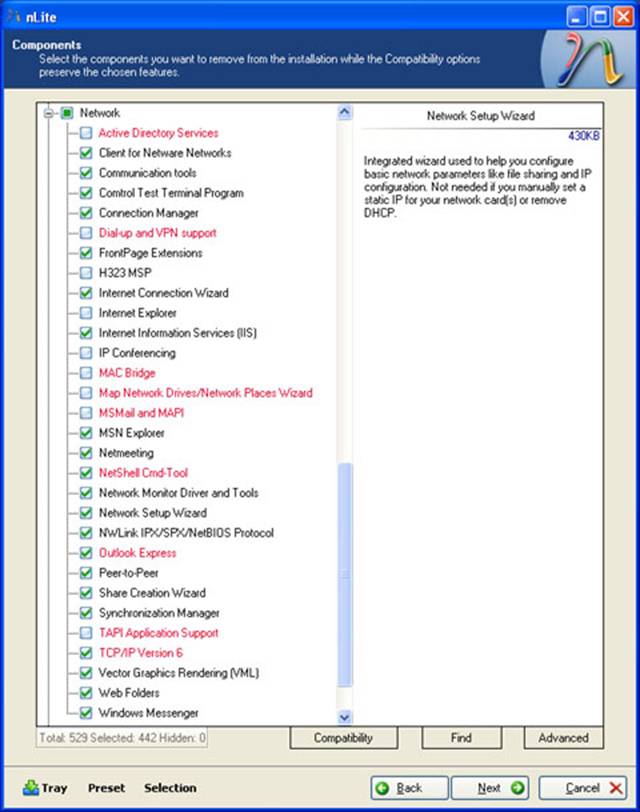Collapse the Network tree node
640x812 pixels.
pyautogui.click(x=48, y=113)
